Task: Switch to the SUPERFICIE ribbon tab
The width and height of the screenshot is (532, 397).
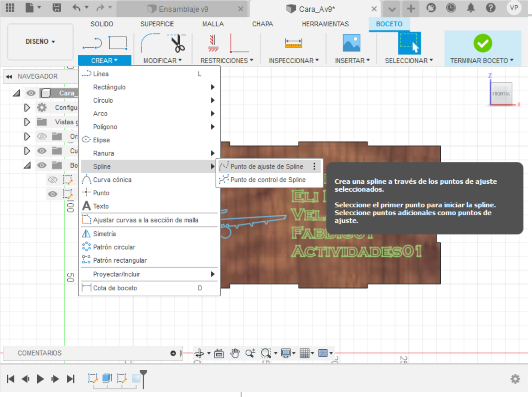Action: (x=157, y=24)
